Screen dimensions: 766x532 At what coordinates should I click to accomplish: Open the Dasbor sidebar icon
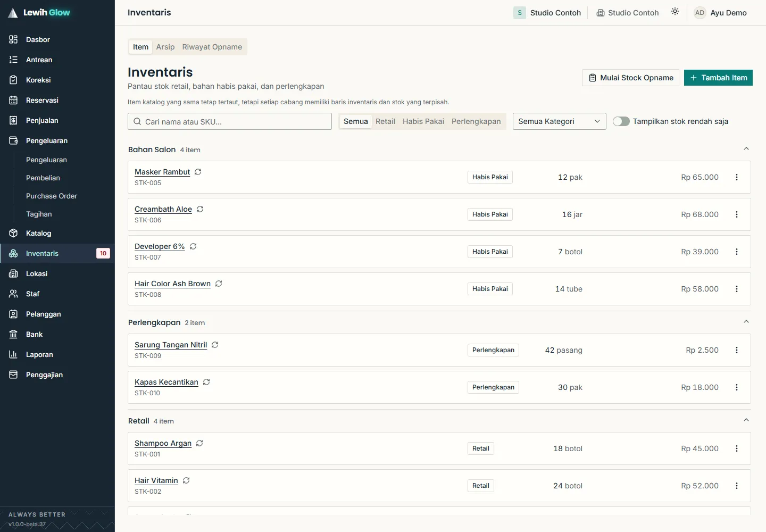13,39
